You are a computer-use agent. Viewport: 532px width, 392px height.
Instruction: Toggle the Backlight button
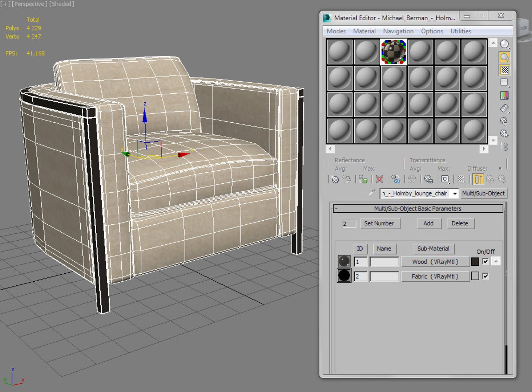(x=504, y=57)
